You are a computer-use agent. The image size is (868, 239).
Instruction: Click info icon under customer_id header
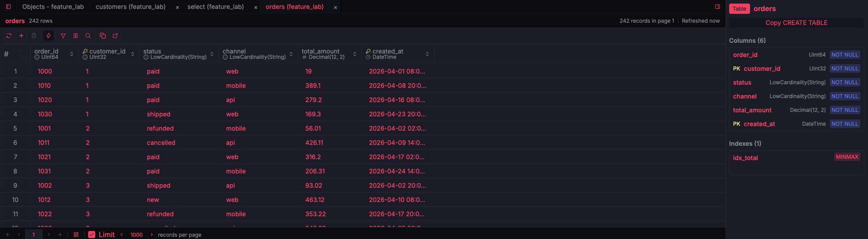click(85, 57)
